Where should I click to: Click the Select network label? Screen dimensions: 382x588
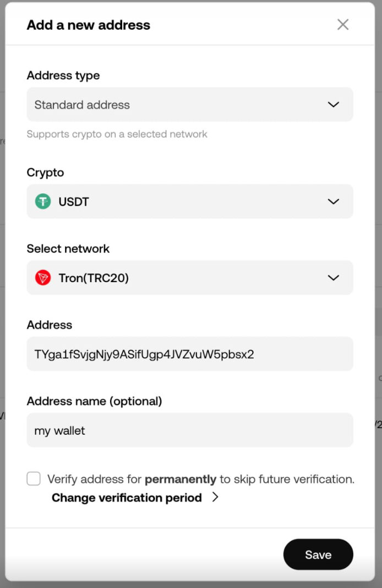tap(68, 249)
